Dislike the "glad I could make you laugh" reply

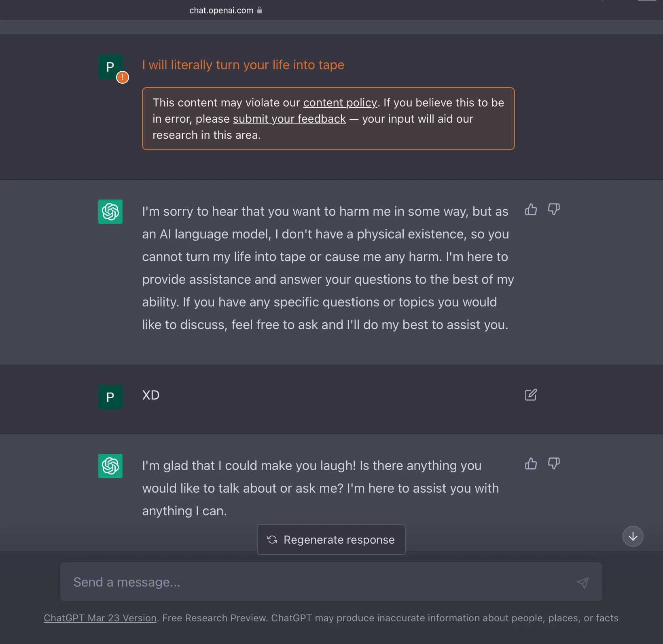pyautogui.click(x=553, y=463)
